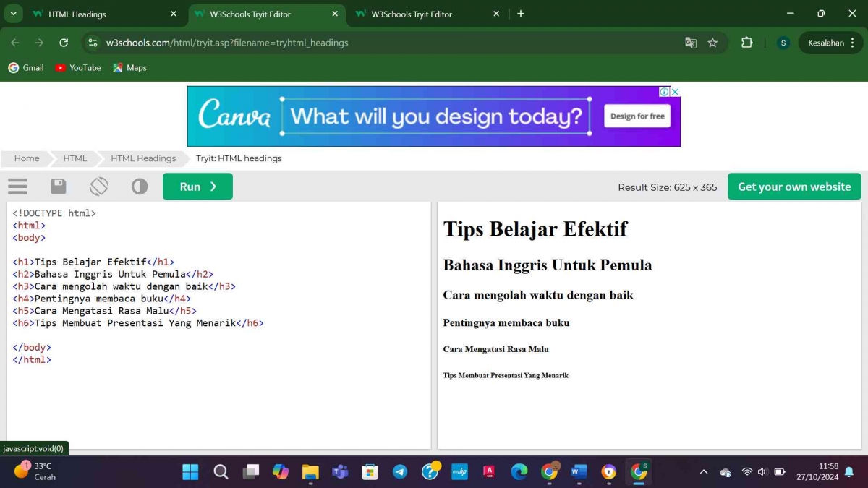The height and width of the screenshot is (488, 868).
Task: Close the Canva advertisement
Action: click(x=675, y=92)
